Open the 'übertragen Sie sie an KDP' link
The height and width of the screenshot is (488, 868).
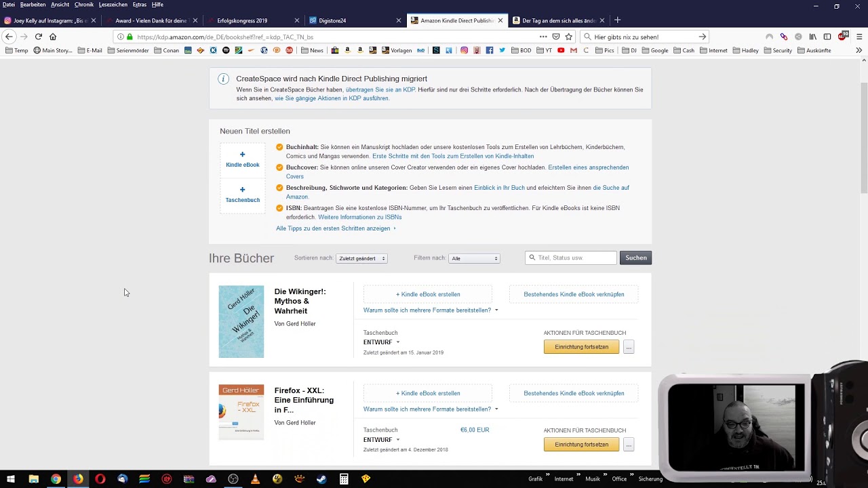point(380,89)
